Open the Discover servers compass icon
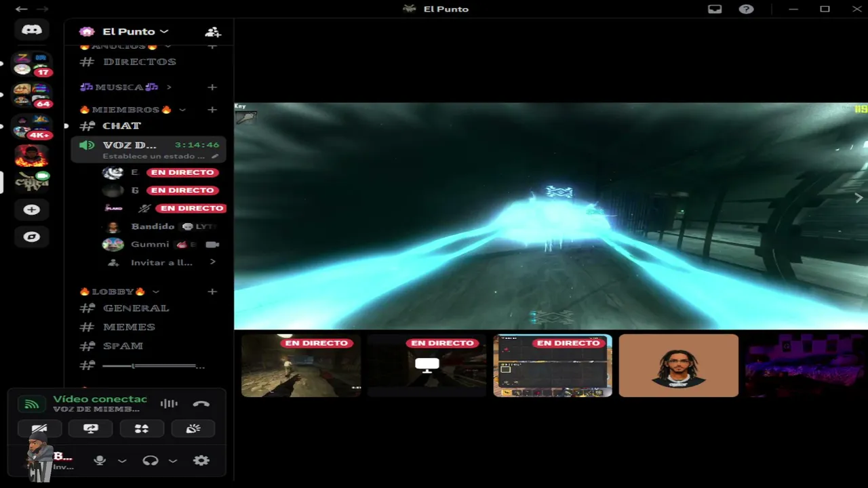 tap(31, 237)
